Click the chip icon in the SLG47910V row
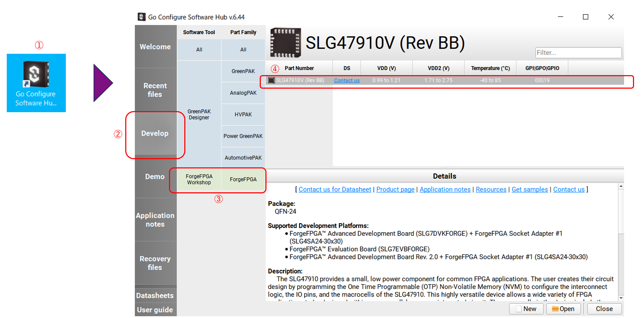 coord(271,80)
